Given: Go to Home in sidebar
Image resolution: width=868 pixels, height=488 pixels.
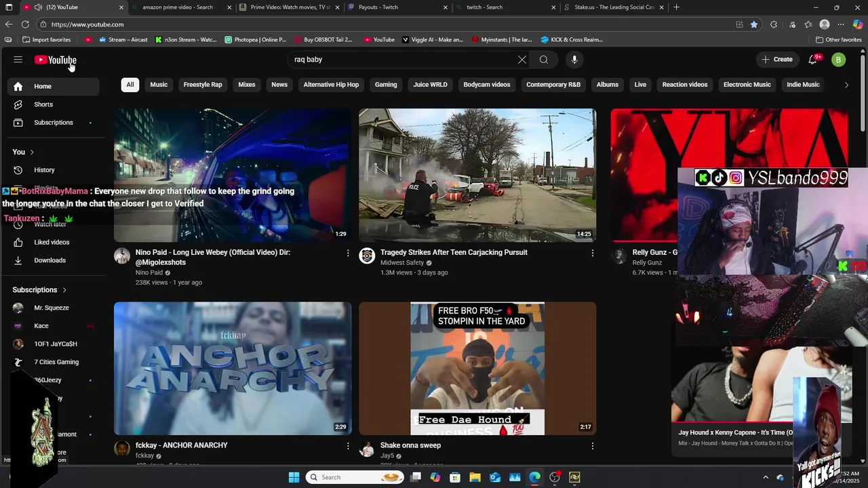Looking at the screenshot, I should click(53, 86).
